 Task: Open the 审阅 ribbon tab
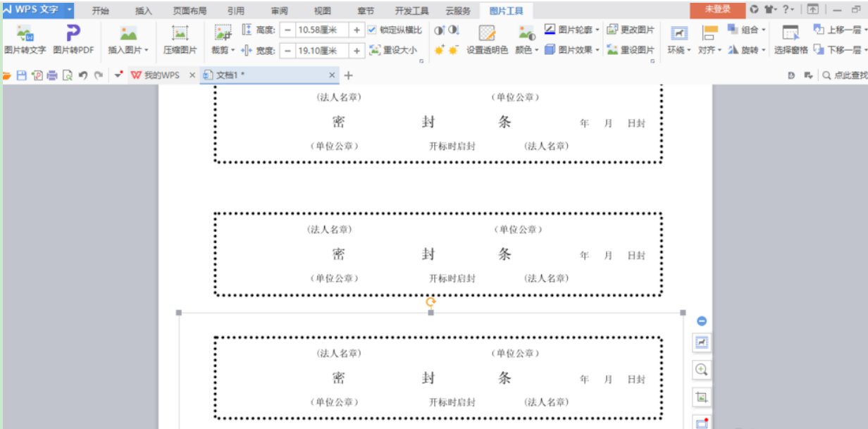click(279, 11)
